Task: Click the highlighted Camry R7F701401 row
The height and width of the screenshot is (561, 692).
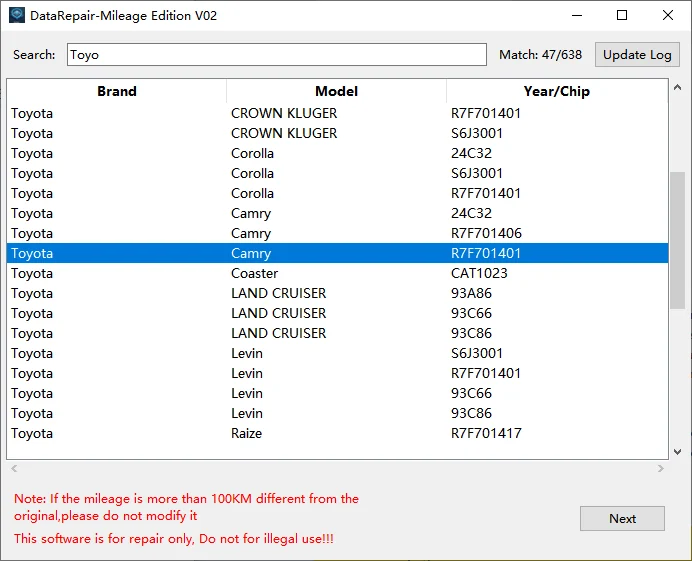Action: (x=337, y=253)
